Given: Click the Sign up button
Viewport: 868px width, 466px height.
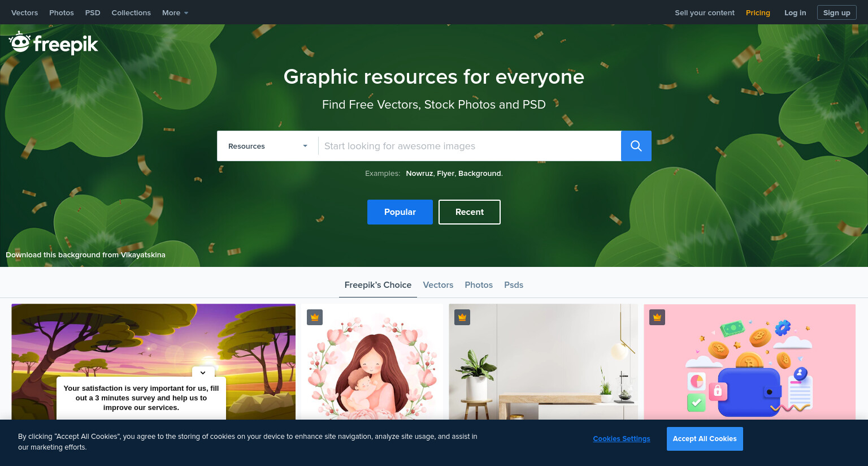Looking at the screenshot, I should pos(837,12).
